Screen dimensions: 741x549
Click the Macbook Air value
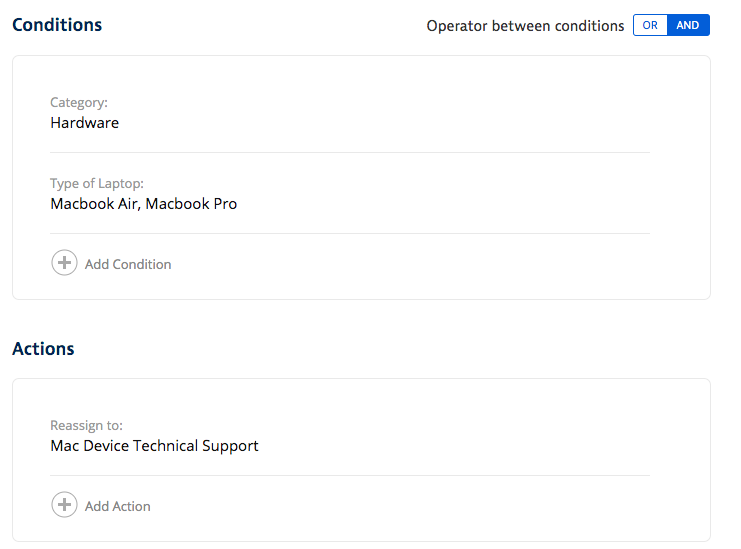tap(94, 204)
